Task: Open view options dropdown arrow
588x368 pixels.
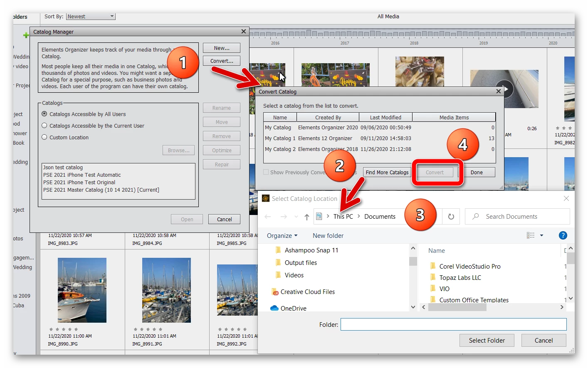Action: coord(541,235)
